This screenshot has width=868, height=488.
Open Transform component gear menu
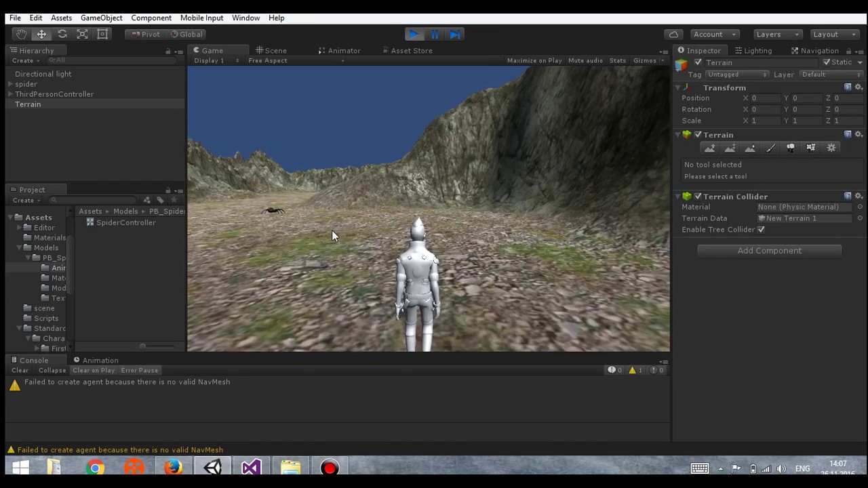(x=859, y=87)
